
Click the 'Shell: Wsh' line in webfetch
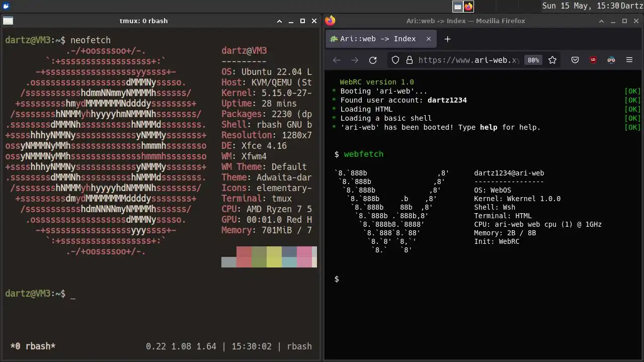pos(495,207)
